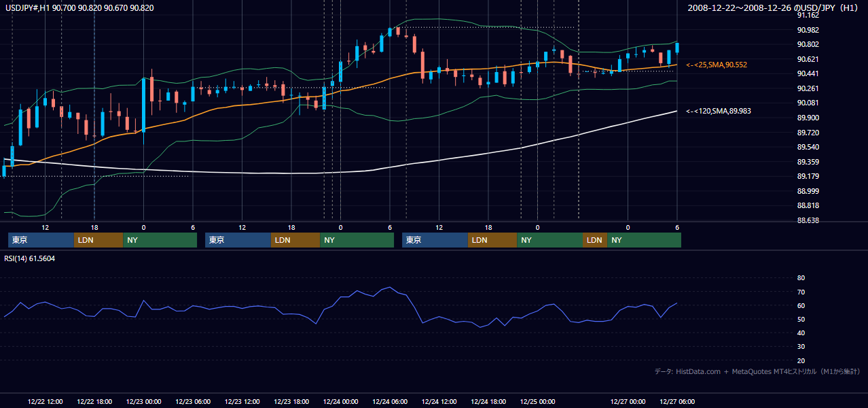The width and height of the screenshot is (868, 408).
Task: Click the 91.162 price axis label
Action: [808, 15]
